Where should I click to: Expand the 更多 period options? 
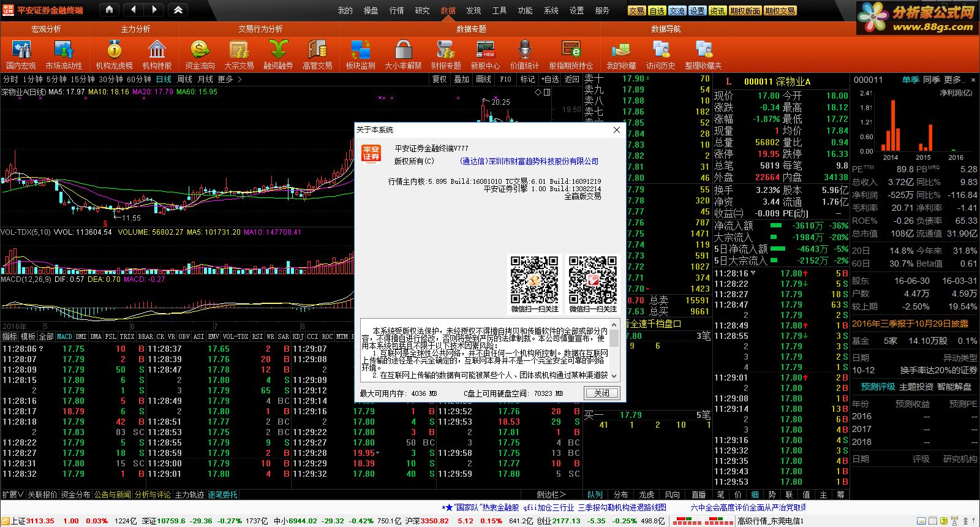tap(230, 79)
